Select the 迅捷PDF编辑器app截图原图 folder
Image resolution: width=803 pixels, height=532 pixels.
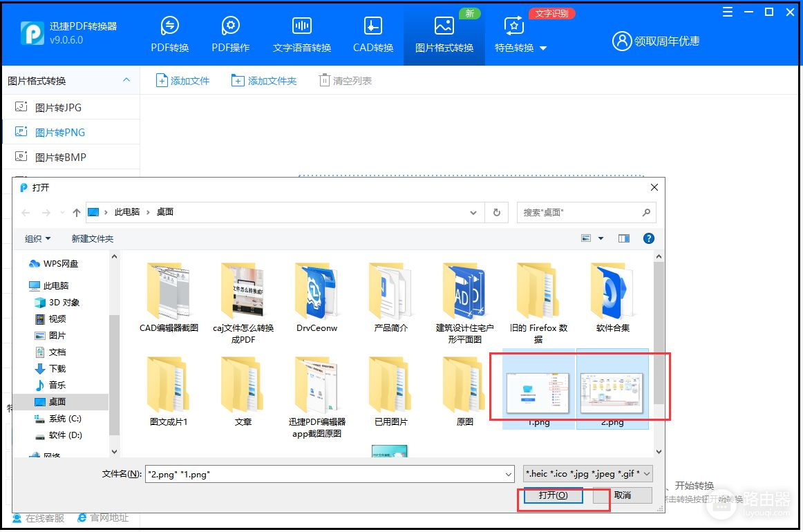317,397
